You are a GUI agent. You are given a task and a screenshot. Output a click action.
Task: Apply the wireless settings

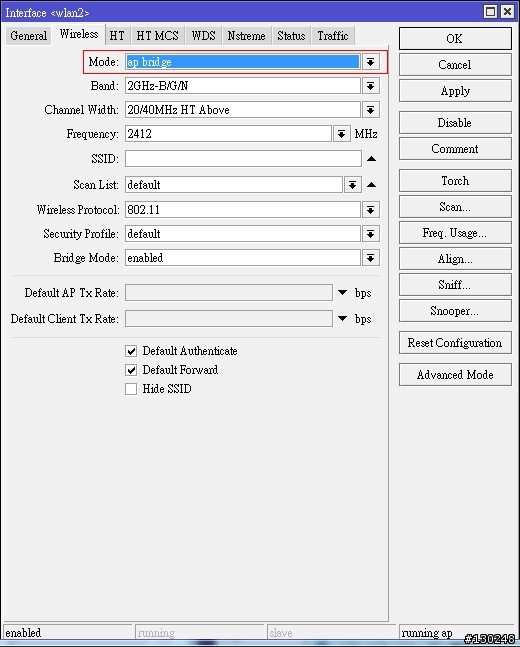455,91
